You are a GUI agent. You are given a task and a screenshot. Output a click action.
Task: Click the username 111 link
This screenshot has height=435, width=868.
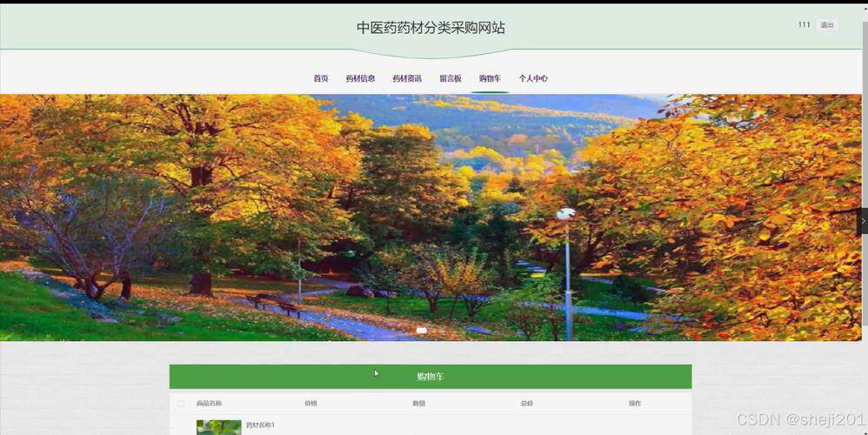tap(804, 25)
